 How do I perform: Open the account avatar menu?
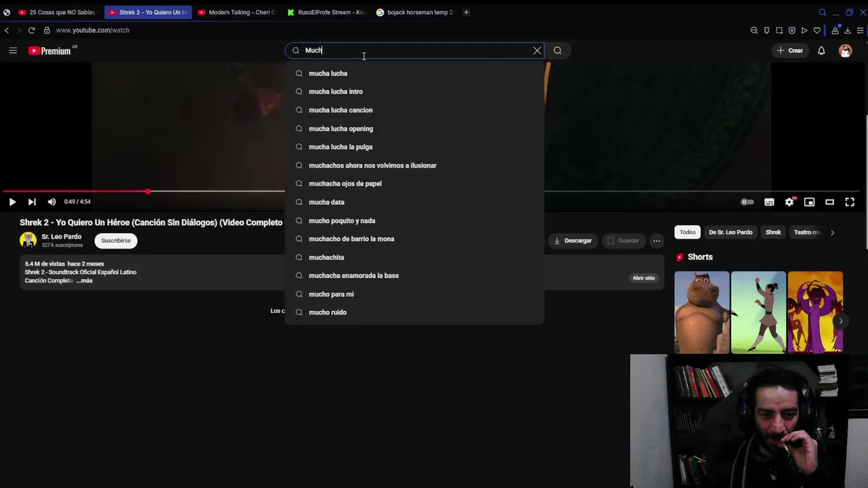pos(845,51)
